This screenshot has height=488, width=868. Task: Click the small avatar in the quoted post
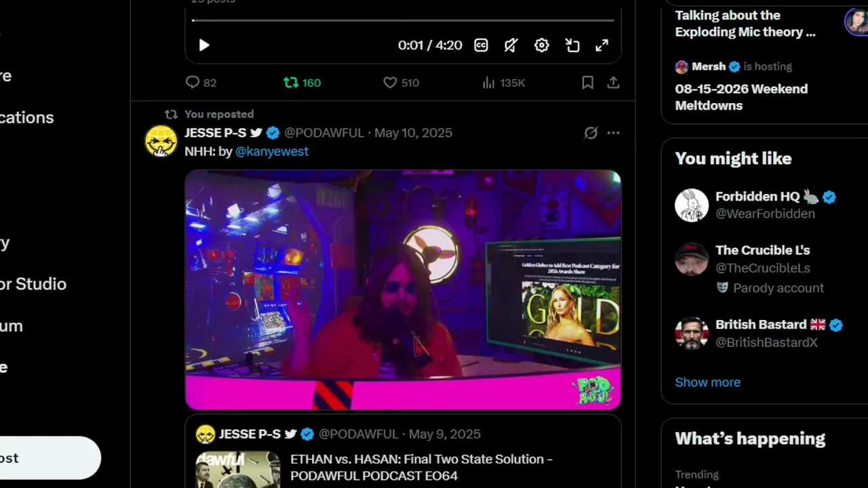click(x=205, y=434)
